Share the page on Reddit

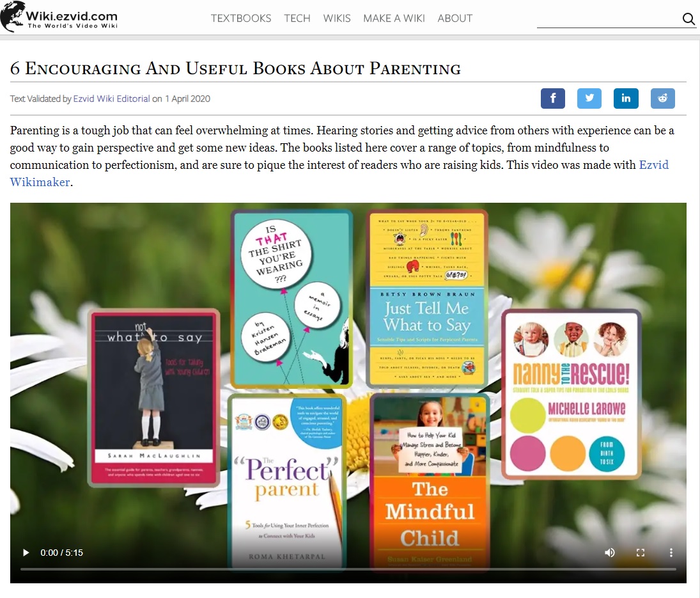tap(662, 98)
